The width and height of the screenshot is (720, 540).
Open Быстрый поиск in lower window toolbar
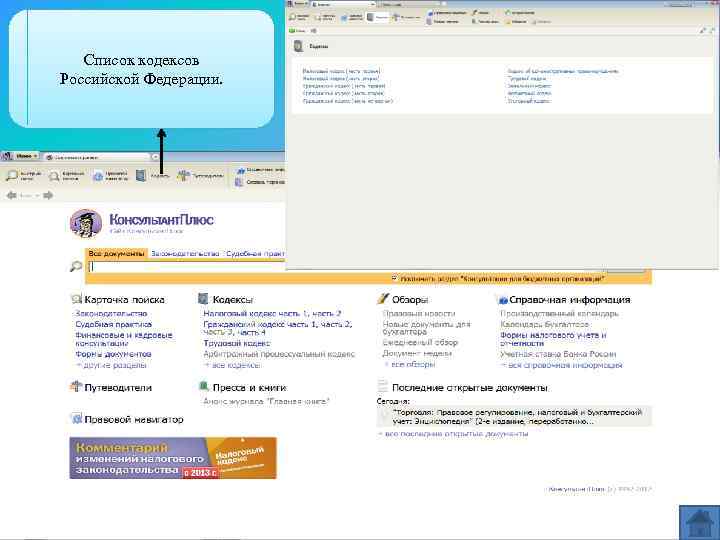point(24,175)
